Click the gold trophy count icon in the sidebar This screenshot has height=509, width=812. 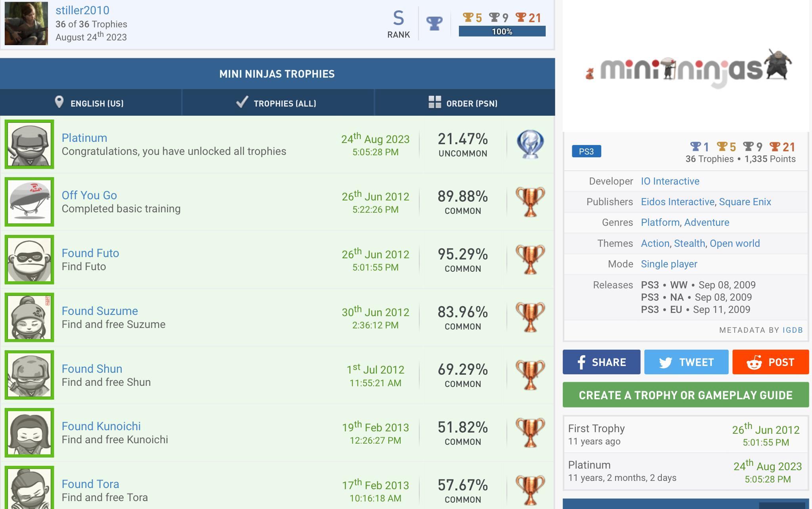pyautogui.click(x=722, y=147)
